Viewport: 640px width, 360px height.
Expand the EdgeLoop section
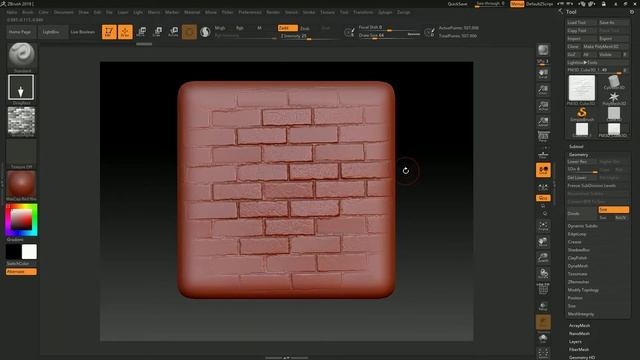(577, 234)
